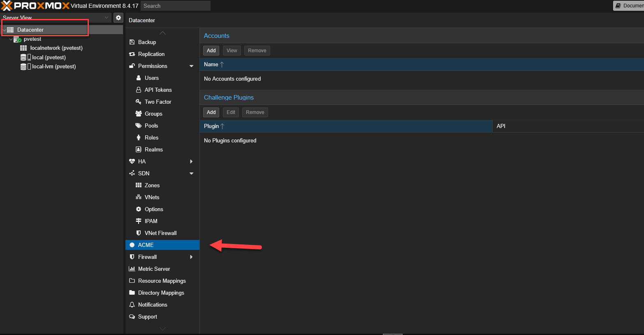Click the Replication arrows icon
Viewport: 644px width, 335px height.
132,54
